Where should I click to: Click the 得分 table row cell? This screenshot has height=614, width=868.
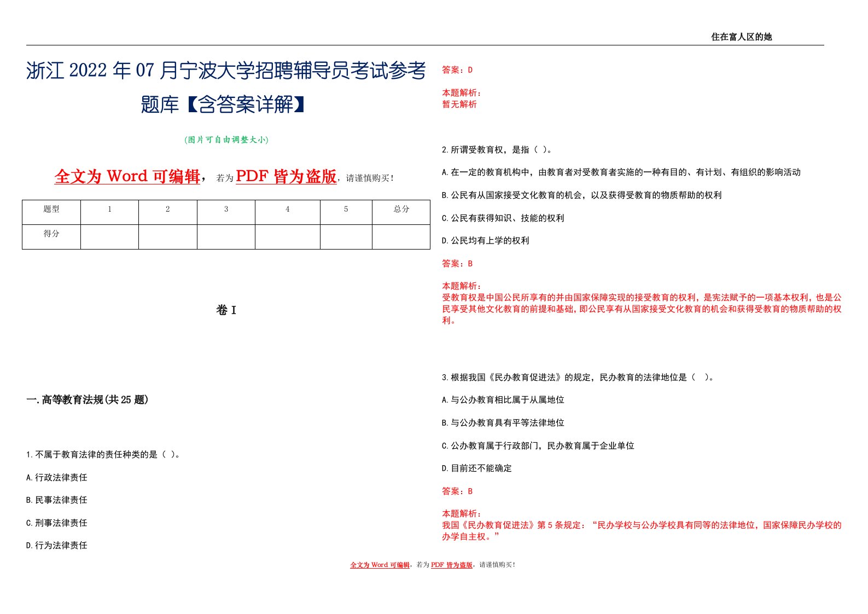pyautogui.click(x=51, y=237)
